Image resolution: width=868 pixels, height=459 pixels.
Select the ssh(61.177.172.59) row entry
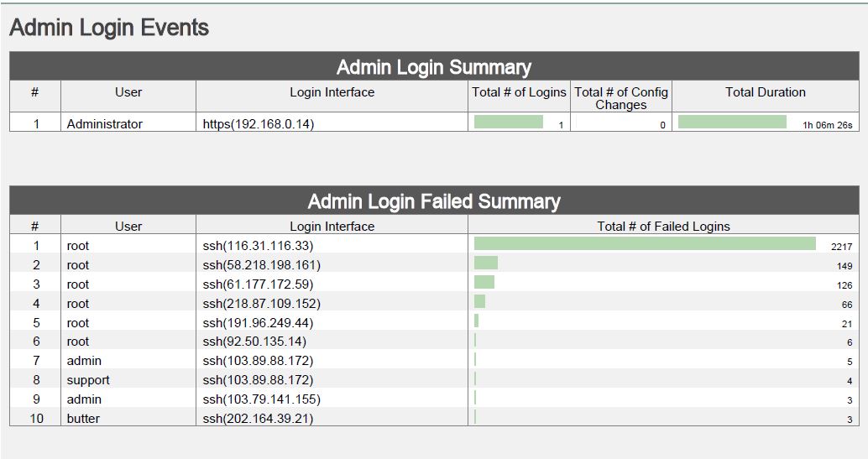click(258, 284)
